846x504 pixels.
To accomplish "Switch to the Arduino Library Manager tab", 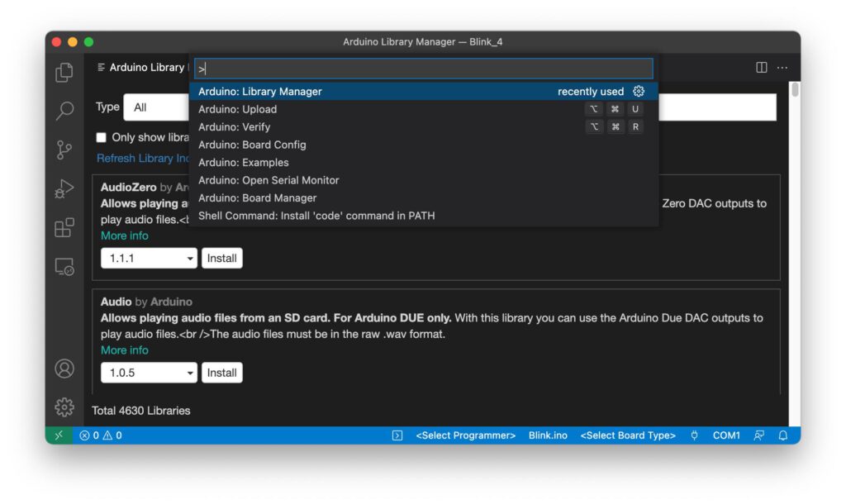I will click(141, 68).
